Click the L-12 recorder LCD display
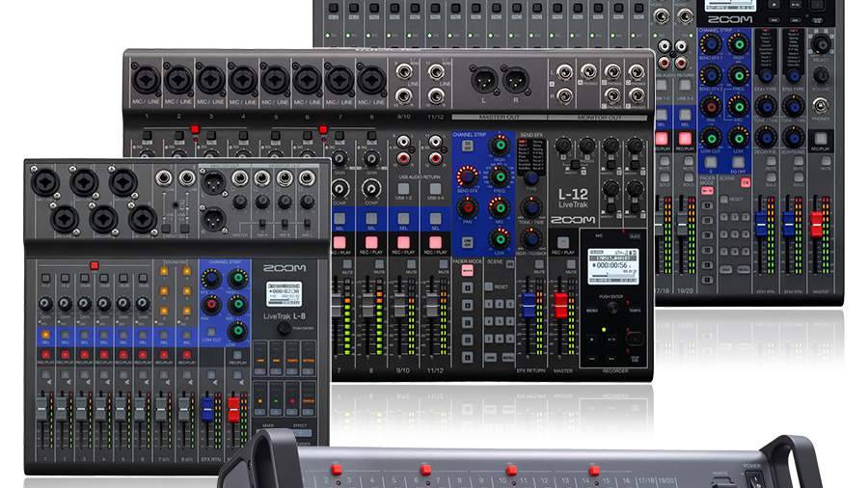The image size is (868, 488). click(613, 266)
